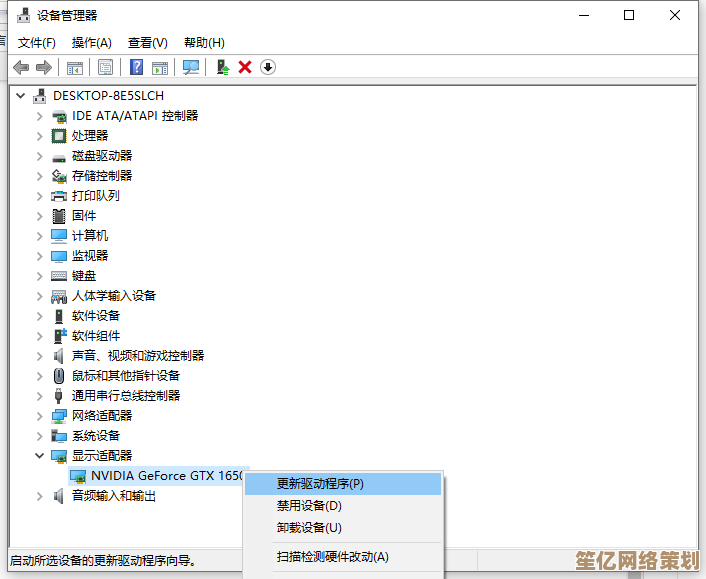Expand the 处理器 node
This screenshot has width=706, height=579.
(40, 136)
